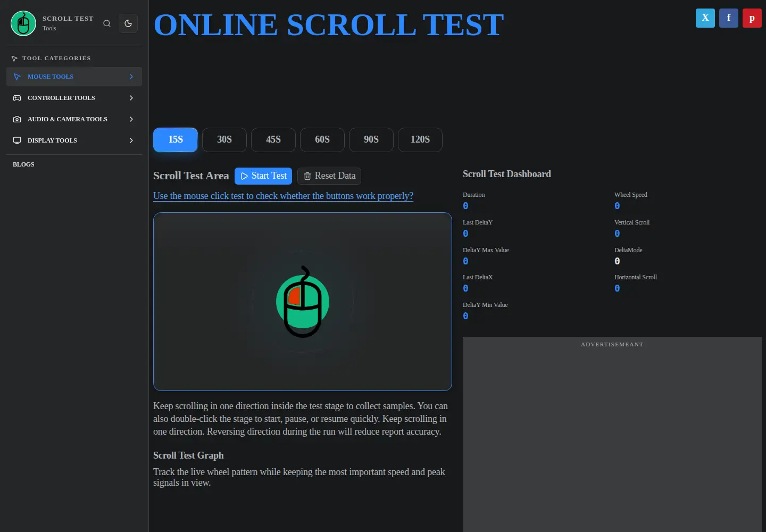Click the Controller Tools gamepad icon

(17, 98)
